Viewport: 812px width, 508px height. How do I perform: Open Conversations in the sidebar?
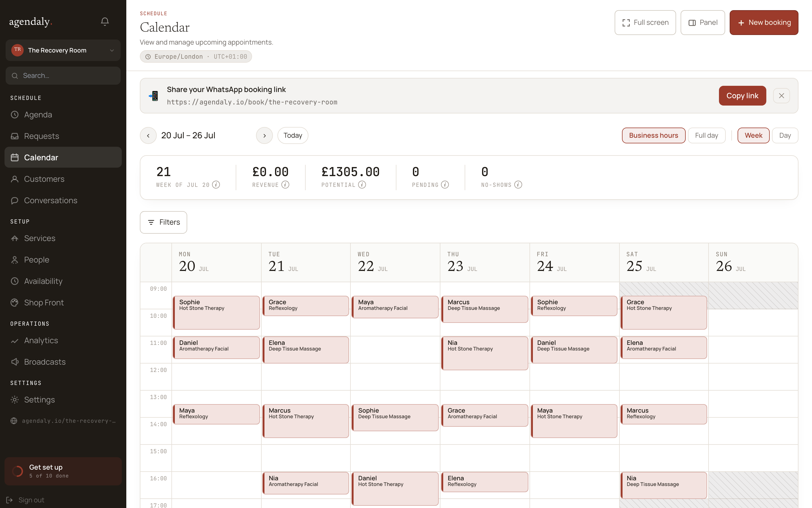click(63, 200)
